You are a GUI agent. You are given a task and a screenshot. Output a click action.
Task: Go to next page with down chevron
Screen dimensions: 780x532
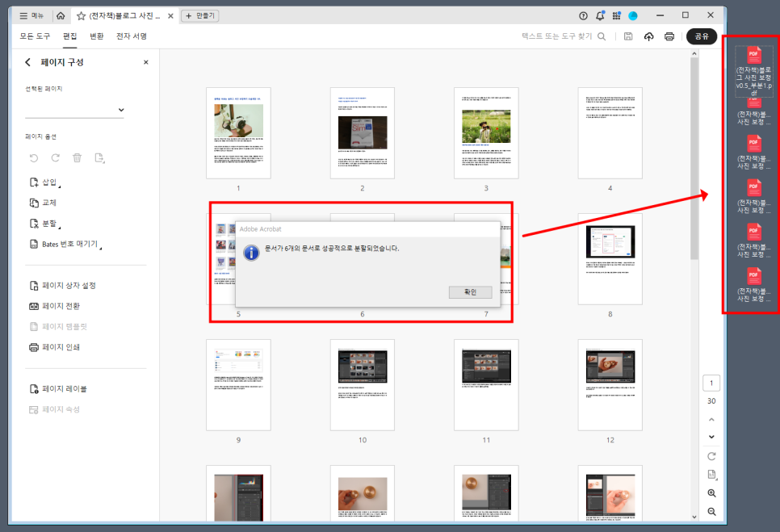pos(711,437)
